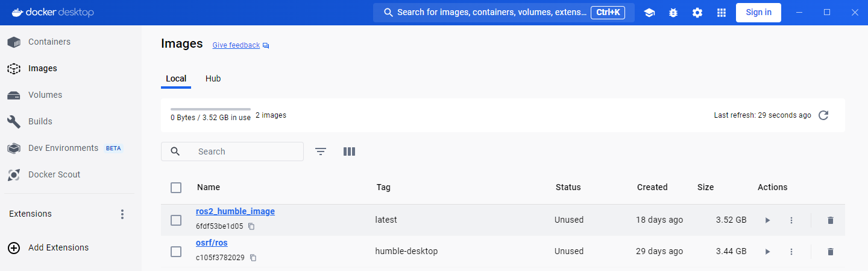
Task: Click the 18 days ago cell
Action: pos(659,220)
